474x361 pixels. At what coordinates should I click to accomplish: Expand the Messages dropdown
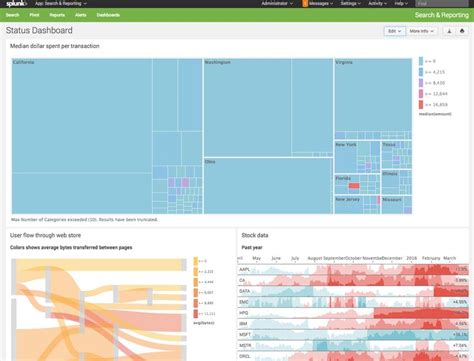321,4
